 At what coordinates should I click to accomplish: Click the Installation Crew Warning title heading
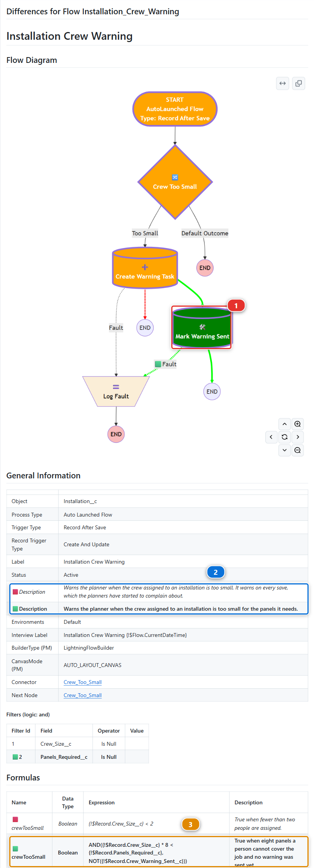tap(69, 36)
